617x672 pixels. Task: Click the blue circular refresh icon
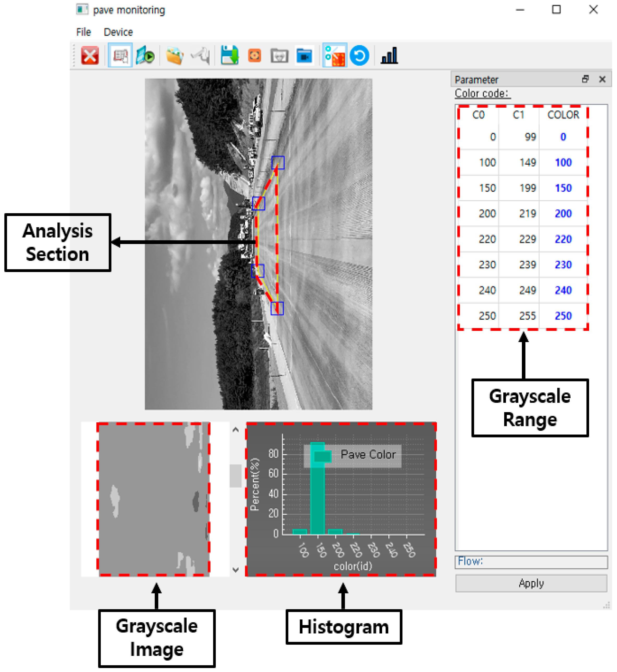[359, 56]
